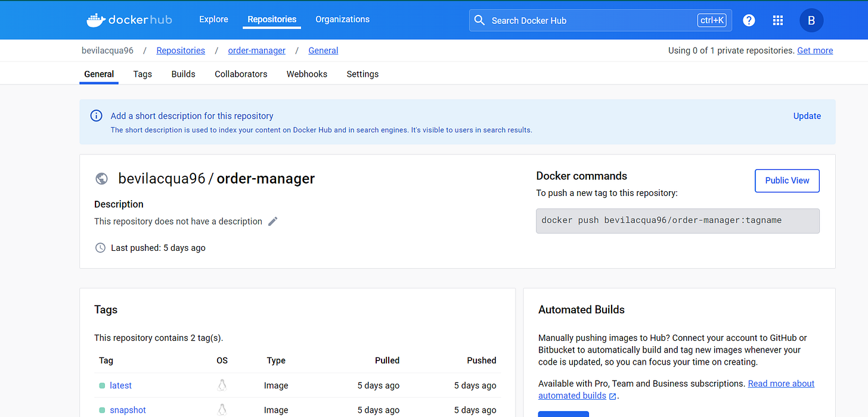Click the Type column header
The width and height of the screenshot is (868, 417).
tap(276, 360)
